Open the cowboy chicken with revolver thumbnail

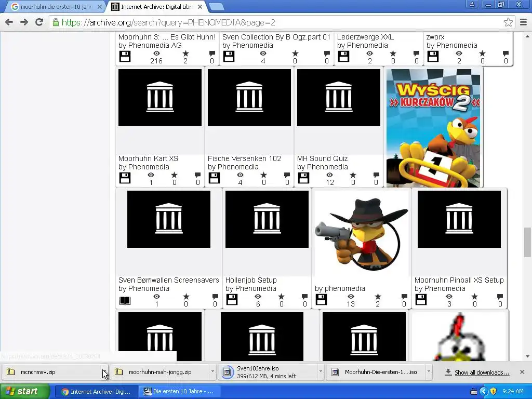point(362,233)
